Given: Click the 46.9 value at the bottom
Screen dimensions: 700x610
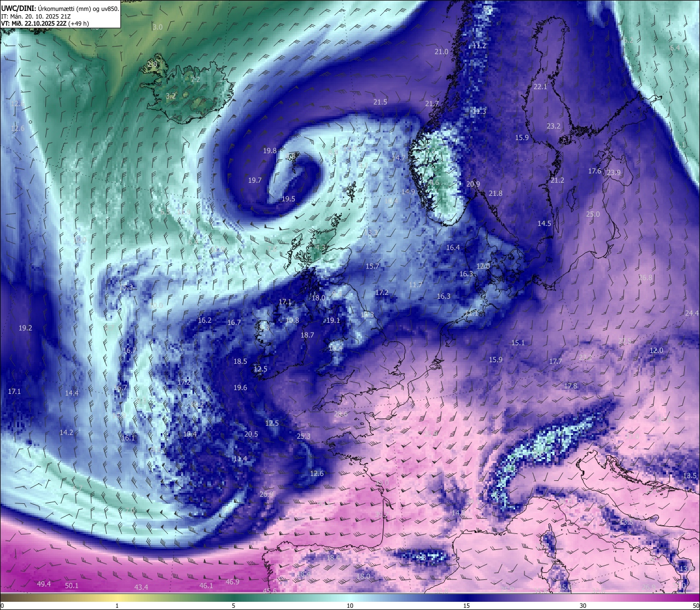Looking at the screenshot, I should point(232,582).
